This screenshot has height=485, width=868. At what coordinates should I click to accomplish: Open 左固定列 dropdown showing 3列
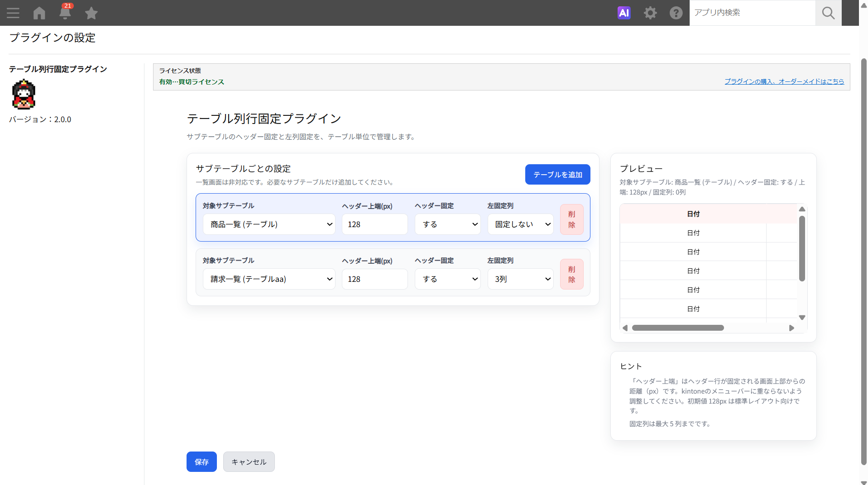click(x=520, y=279)
